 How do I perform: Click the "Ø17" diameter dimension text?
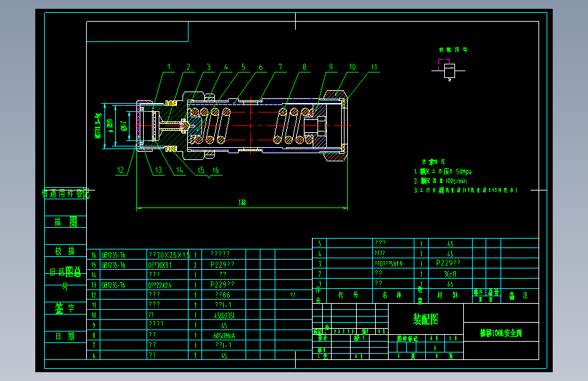click(123, 125)
